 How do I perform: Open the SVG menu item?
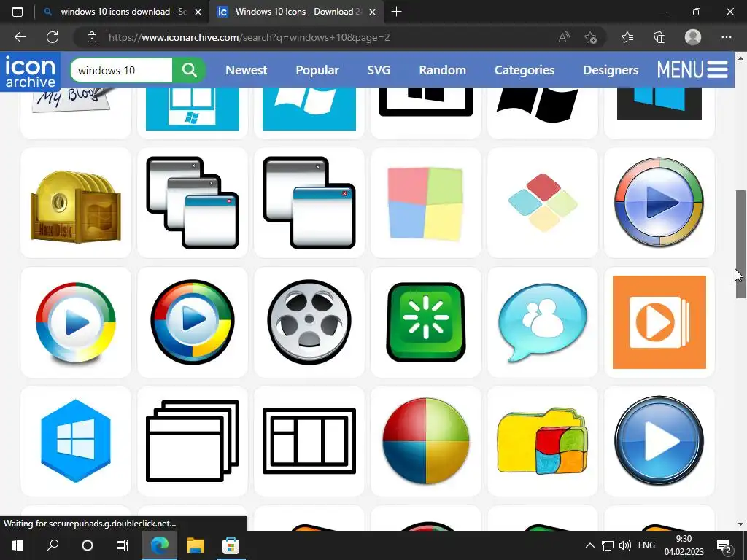[x=379, y=70]
